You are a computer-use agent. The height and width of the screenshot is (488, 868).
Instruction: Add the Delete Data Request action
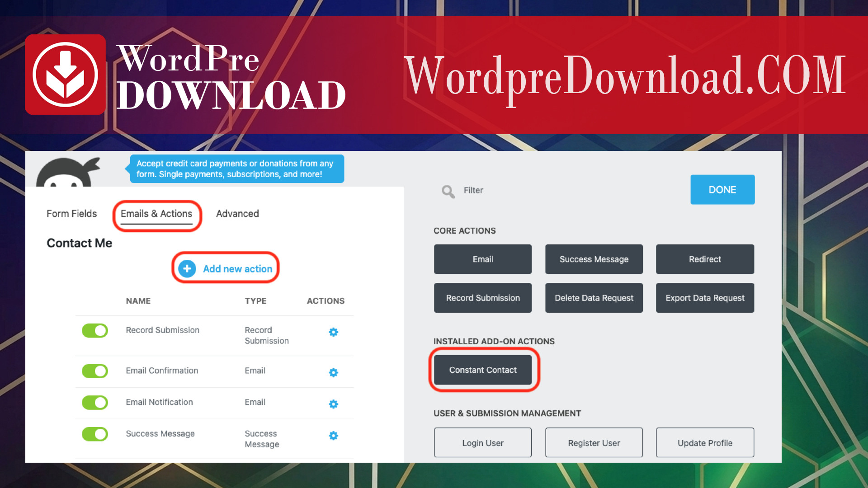pos(594,298)
